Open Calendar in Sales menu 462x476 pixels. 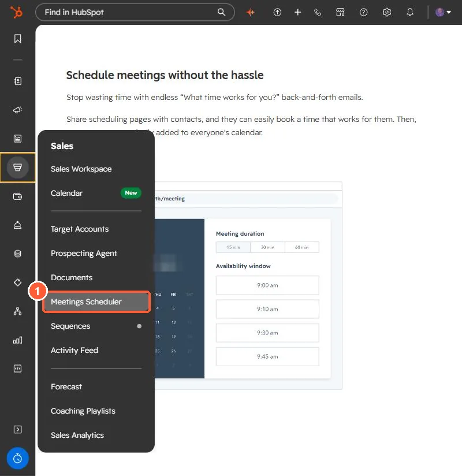(66, 193)
